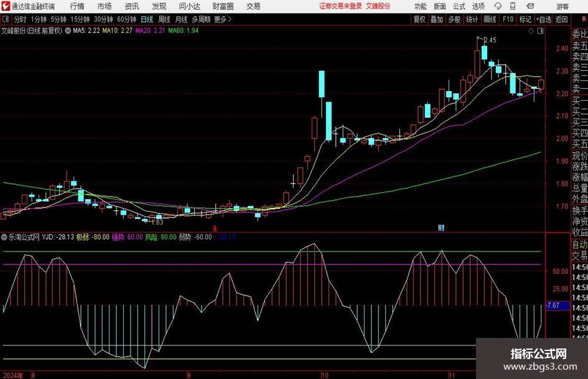
Task: Click the 文峰股份 stock name in title bar
Action: (378, 6)
